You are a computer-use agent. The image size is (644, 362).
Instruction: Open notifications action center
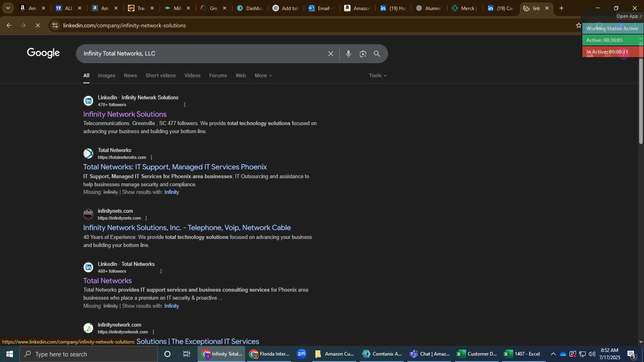[632, 354]
